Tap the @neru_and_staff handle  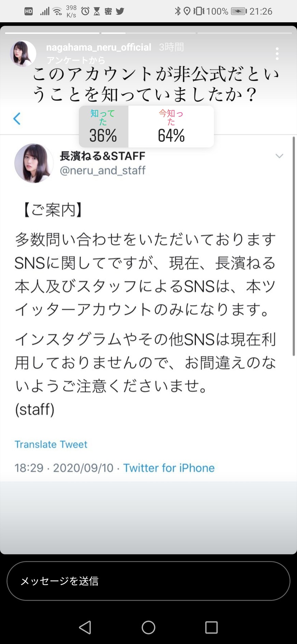tap(102, 170)
